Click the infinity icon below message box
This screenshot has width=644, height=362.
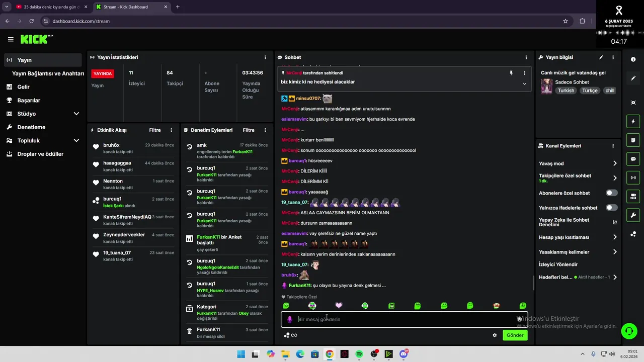point(294,335)
